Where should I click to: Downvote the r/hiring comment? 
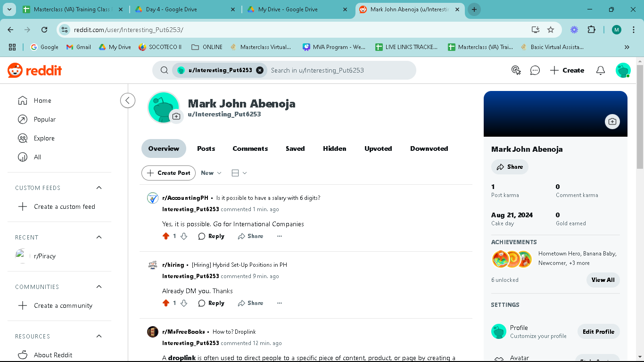[x=184, y=303]
